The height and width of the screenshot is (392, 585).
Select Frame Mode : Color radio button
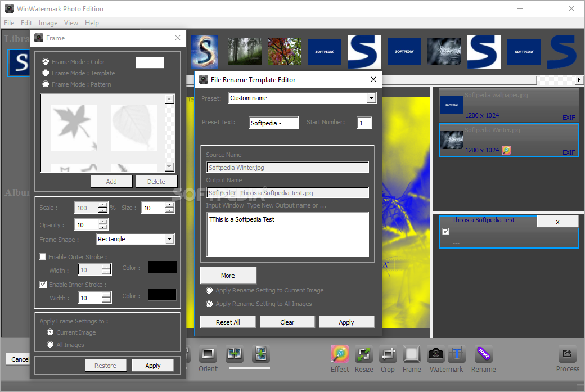click(46, 61)
